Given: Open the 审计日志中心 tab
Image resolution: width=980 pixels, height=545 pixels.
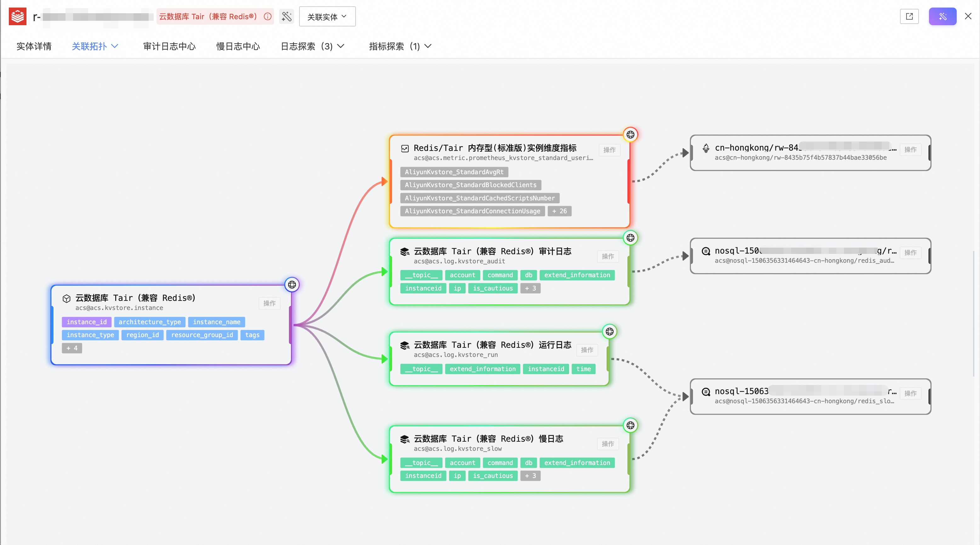Looking at the screenshot, I should click(x=169, y=46).
